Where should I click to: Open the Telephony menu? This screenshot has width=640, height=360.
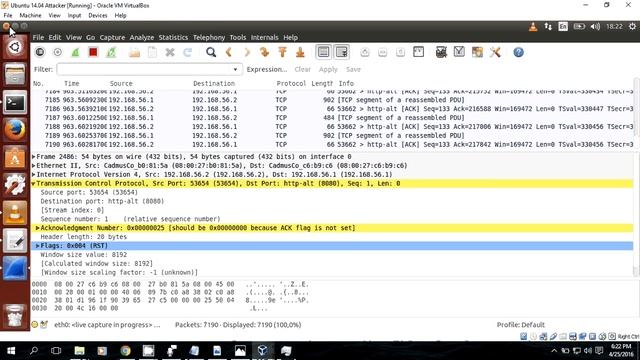coord(209,38)
